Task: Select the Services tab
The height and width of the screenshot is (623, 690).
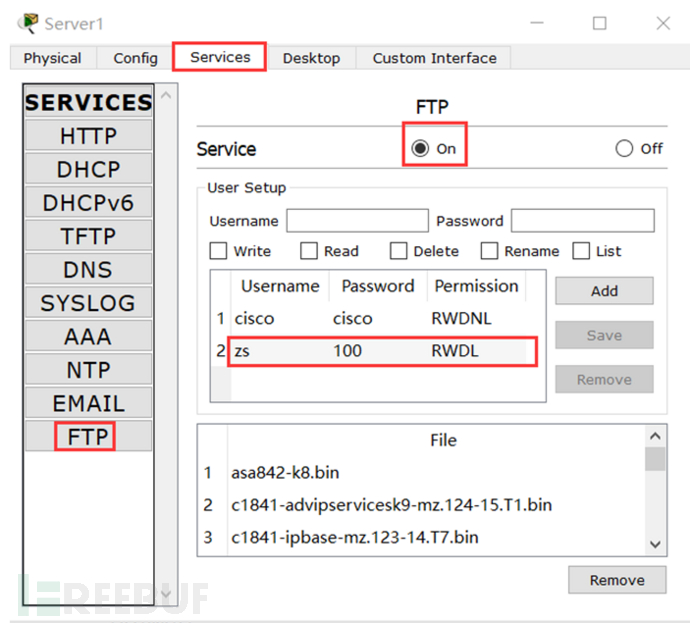Action: click(220, 57)
